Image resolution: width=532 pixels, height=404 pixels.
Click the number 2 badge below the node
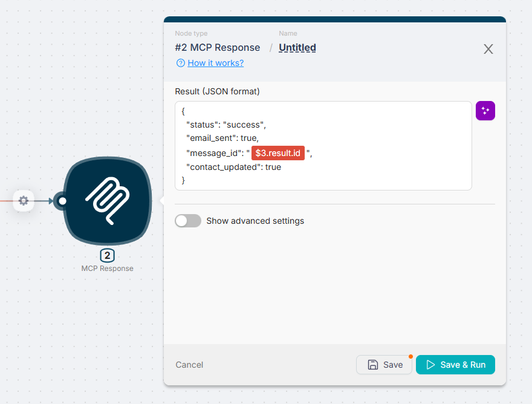[107, 255]
